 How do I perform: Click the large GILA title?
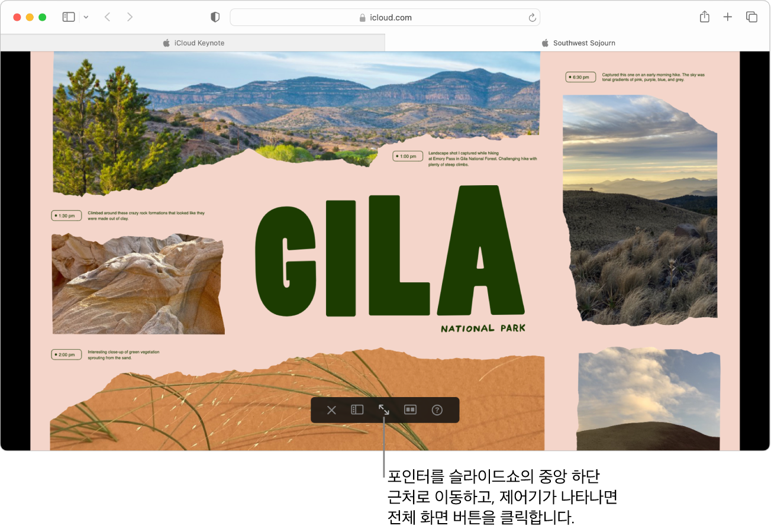[x=389, y=251]
